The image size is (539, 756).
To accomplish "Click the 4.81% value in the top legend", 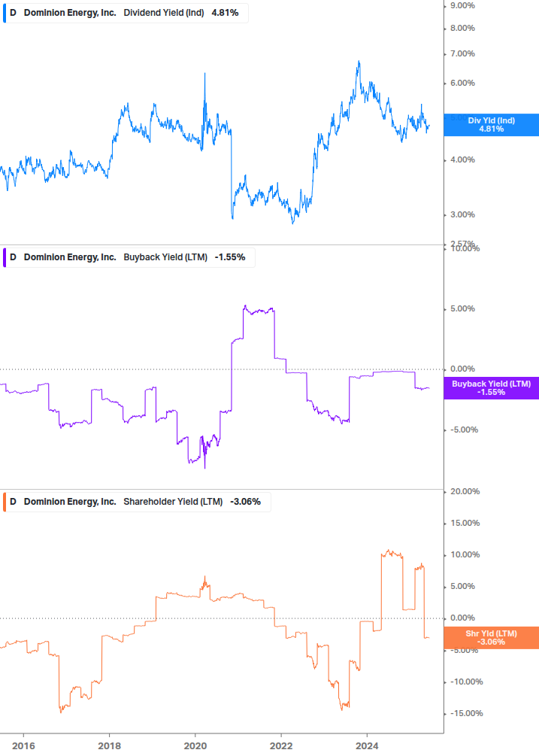I will [x=225, y=13].
